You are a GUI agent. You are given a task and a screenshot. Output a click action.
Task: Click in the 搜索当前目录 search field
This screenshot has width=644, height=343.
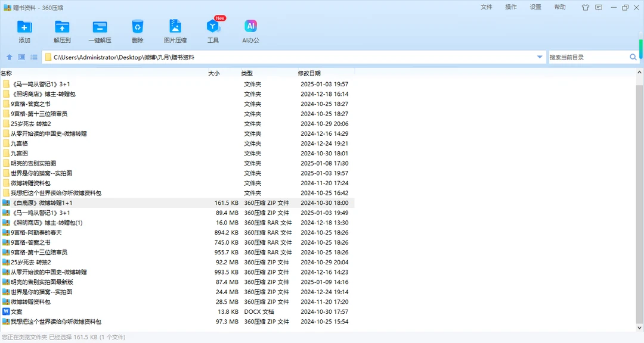(x=588, y=57)
